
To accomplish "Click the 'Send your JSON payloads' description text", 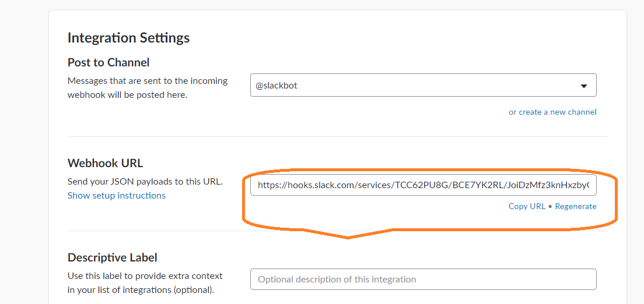I will (x=145, y=181).
